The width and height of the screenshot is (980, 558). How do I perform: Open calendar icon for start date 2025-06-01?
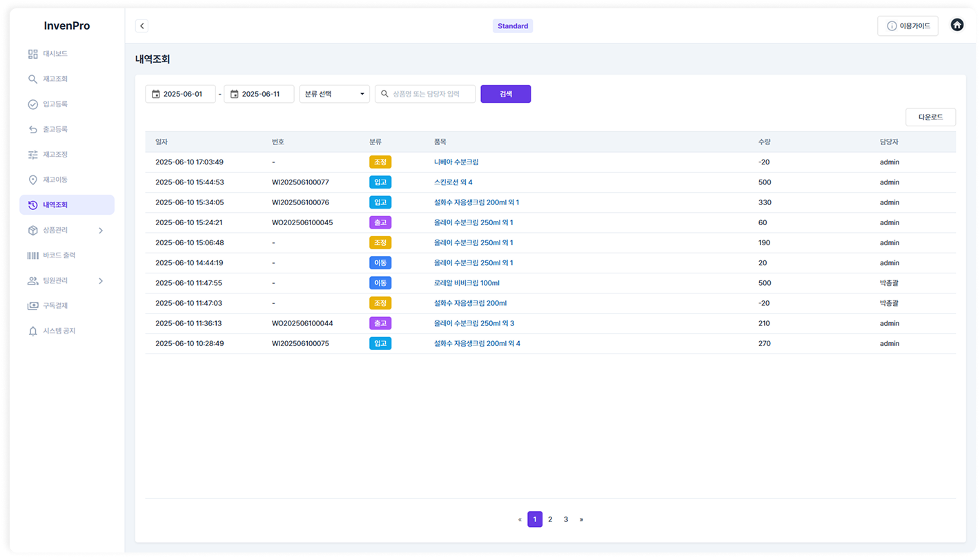(156, 94)
